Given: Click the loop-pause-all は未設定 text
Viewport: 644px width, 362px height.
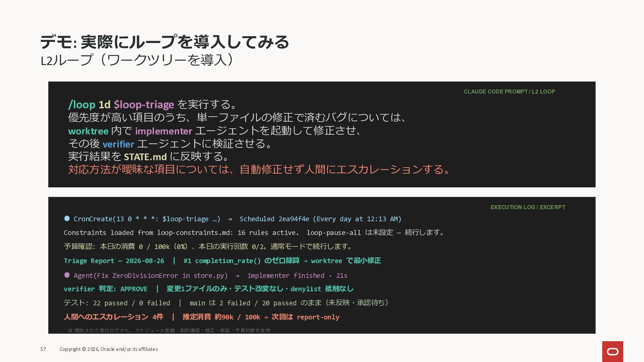Looking at the screenshot, I should click(350, 233).
